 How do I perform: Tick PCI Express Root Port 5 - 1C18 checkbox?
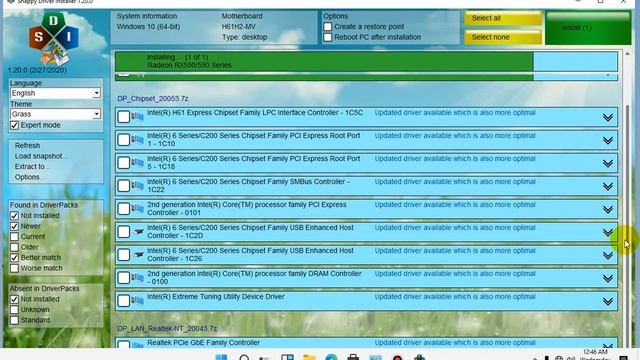click(123, 163)
